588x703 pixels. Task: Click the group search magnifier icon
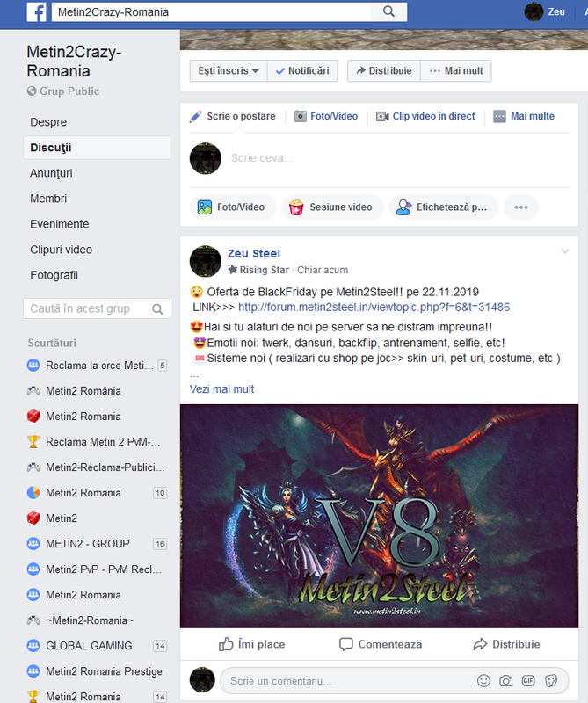157,309
